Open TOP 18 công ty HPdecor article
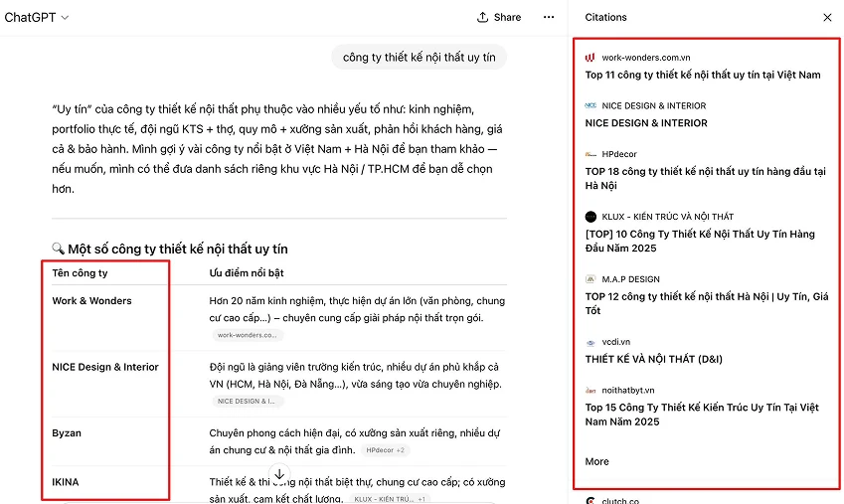Image resolution: width=844 pixels, height=504 pixels. tap(705, 178)
